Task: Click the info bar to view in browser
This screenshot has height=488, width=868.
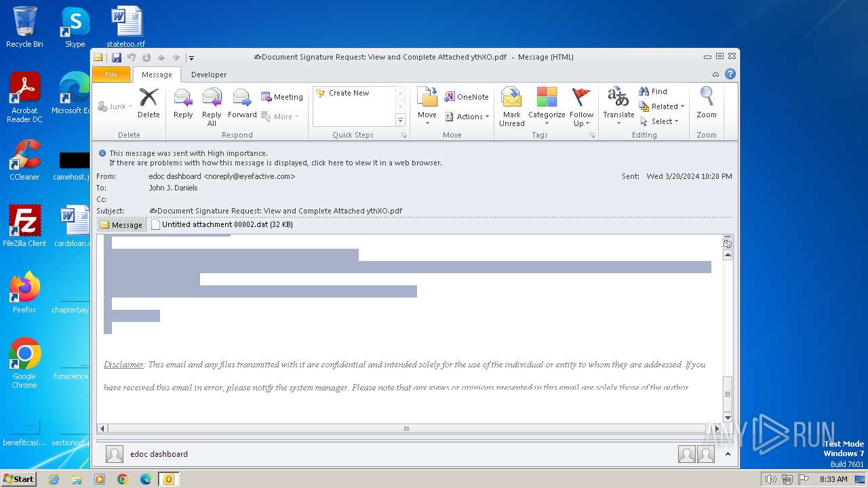Action: tap(275, 163)
